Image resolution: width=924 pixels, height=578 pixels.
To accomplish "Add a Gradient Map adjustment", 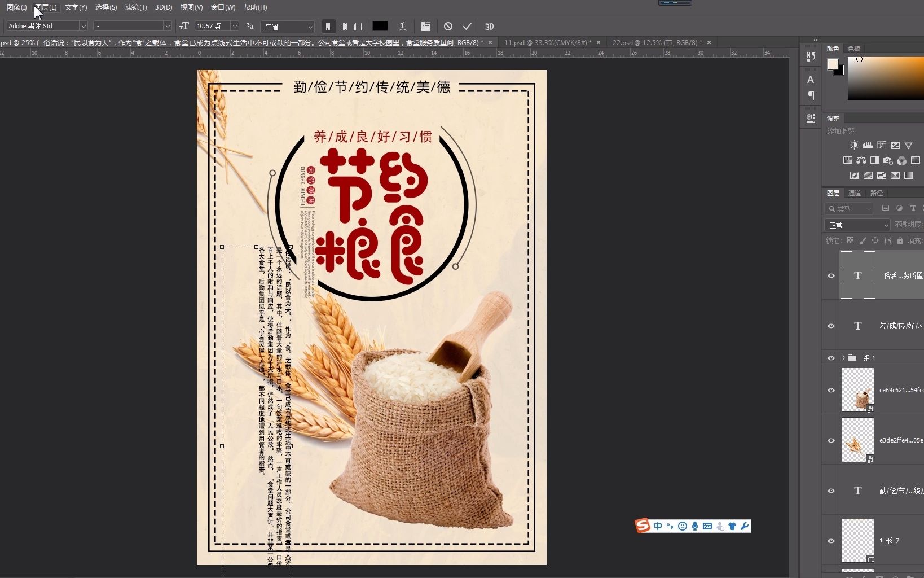I will pyautogui.click(x=908, y=176).
